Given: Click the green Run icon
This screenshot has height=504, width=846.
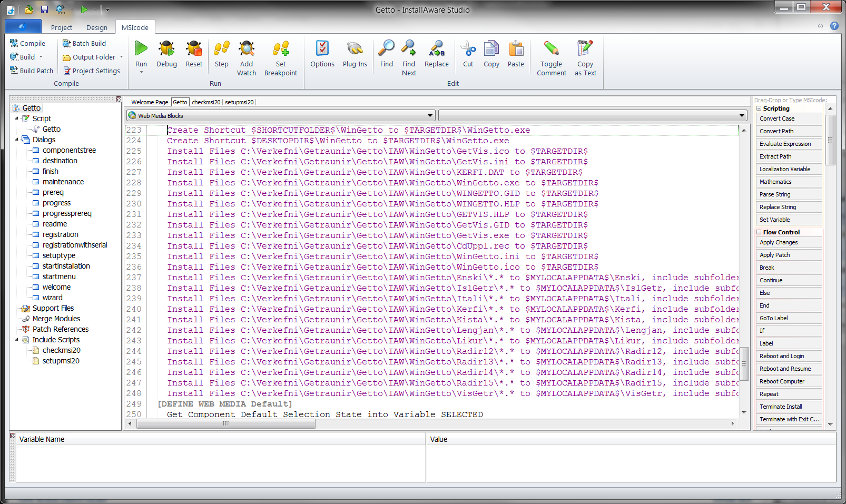Looking at the screenshot, I should click(x=141, y=49).
